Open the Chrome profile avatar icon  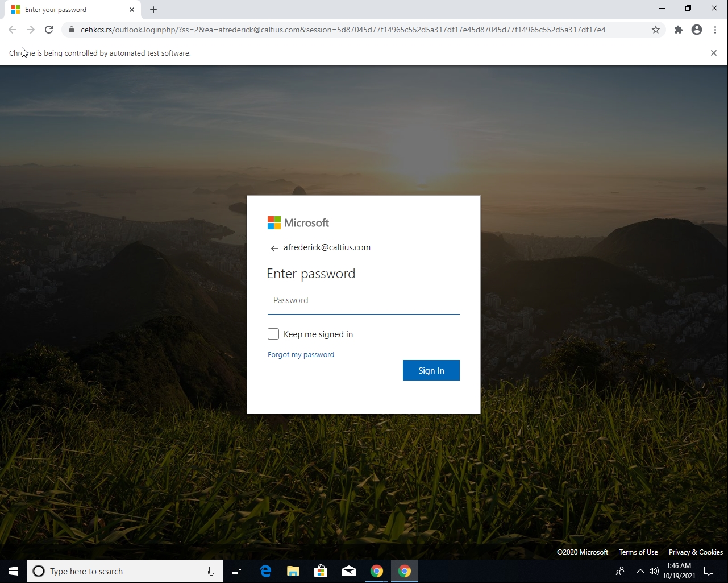697,30
